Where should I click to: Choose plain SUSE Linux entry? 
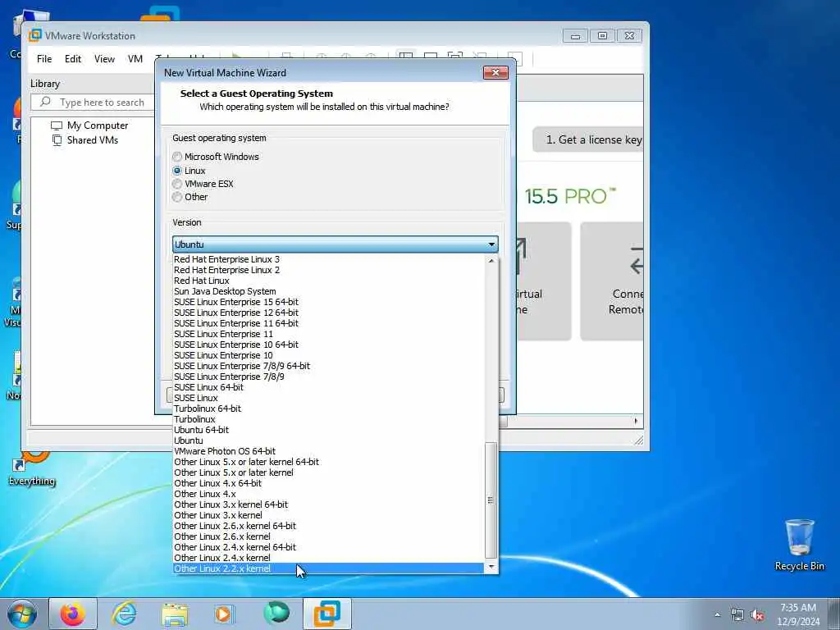[328, 398]
